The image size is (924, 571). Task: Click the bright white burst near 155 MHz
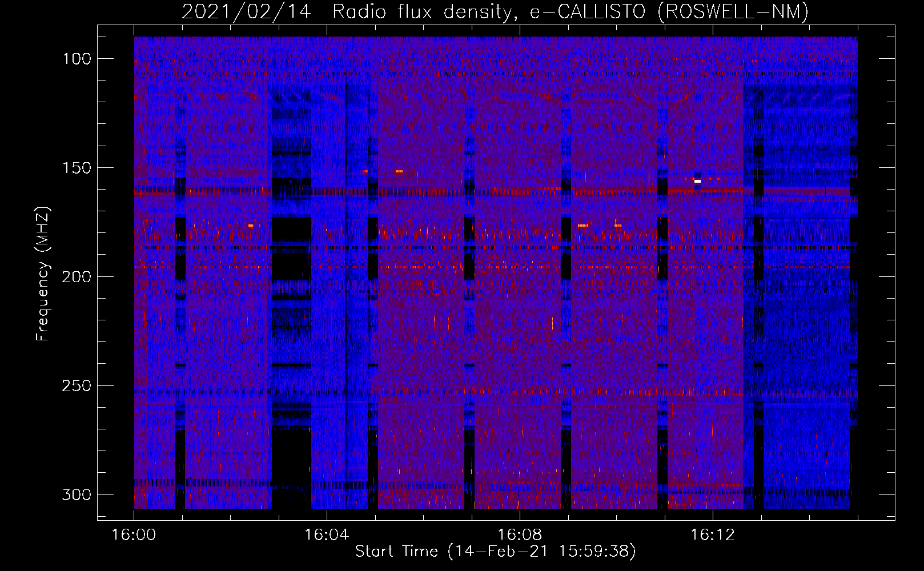697,181
